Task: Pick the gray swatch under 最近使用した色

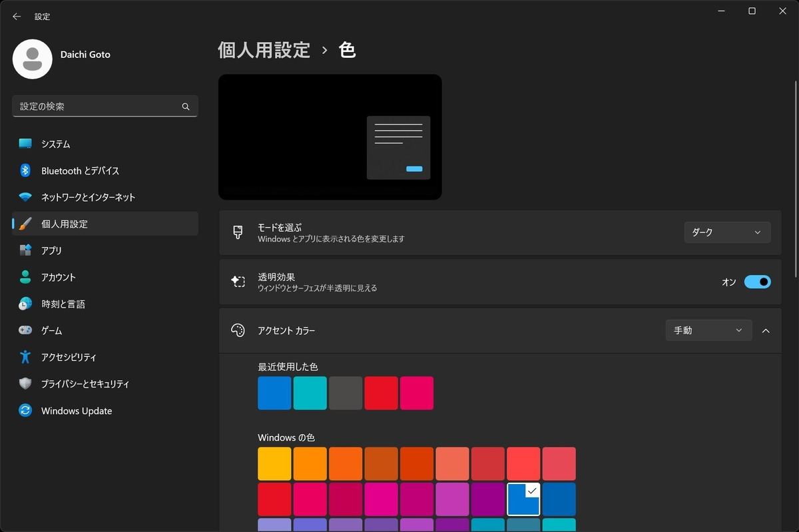Action: tap(346, 393)
